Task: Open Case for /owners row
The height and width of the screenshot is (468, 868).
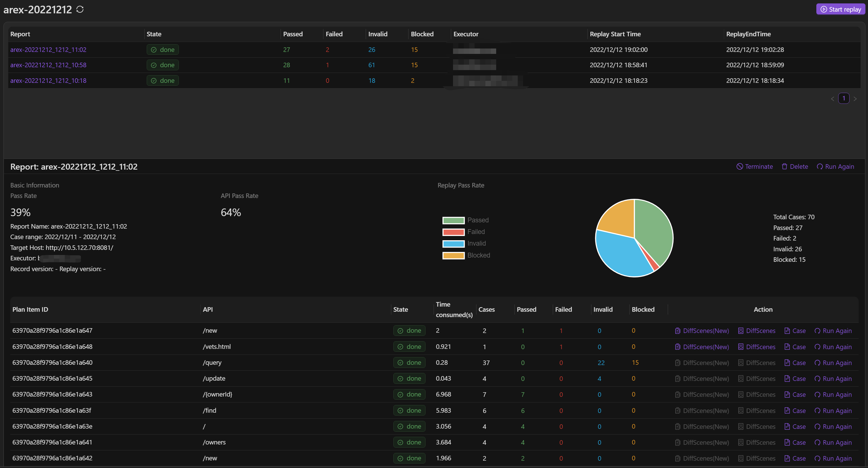Action: click(795, 442)
